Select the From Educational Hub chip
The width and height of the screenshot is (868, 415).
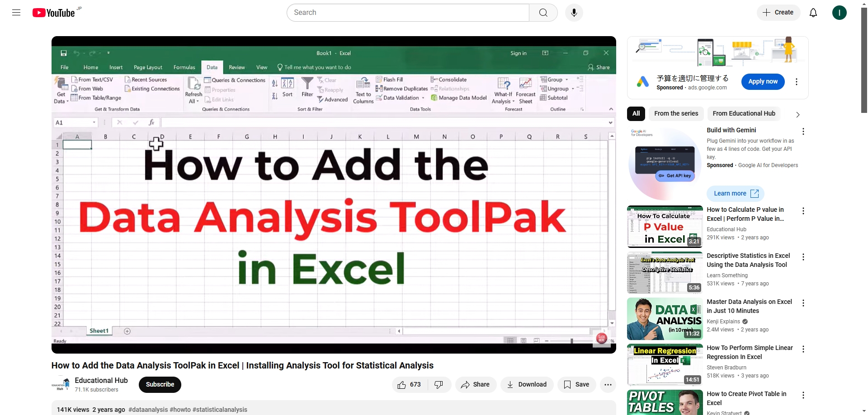tap(744, 114)
